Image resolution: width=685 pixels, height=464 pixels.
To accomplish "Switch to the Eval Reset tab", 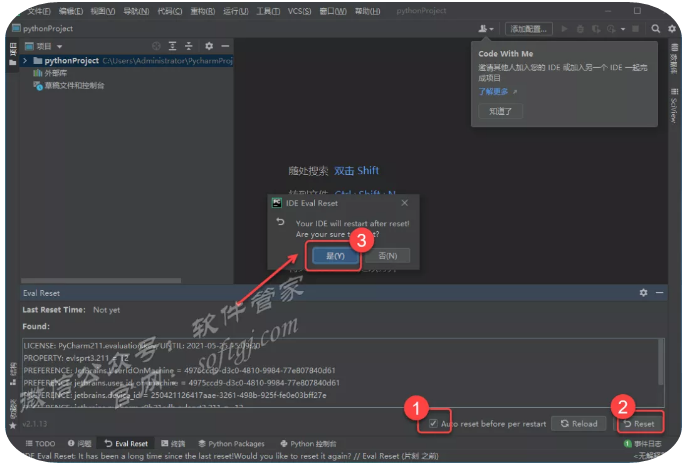I will tap(126, 444).
